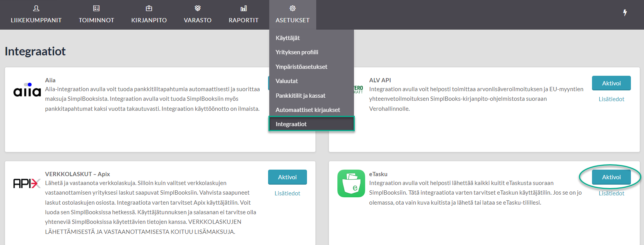Click the Asetukset gear icon
This screenshot has height=245, width=644.
point(293,8)
